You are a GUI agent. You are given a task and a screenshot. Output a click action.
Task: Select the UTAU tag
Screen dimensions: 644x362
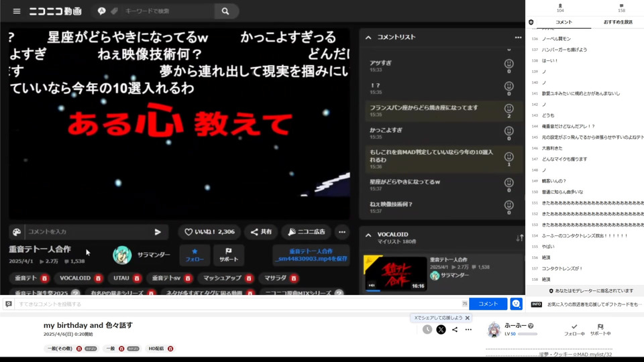coord(121,278)
